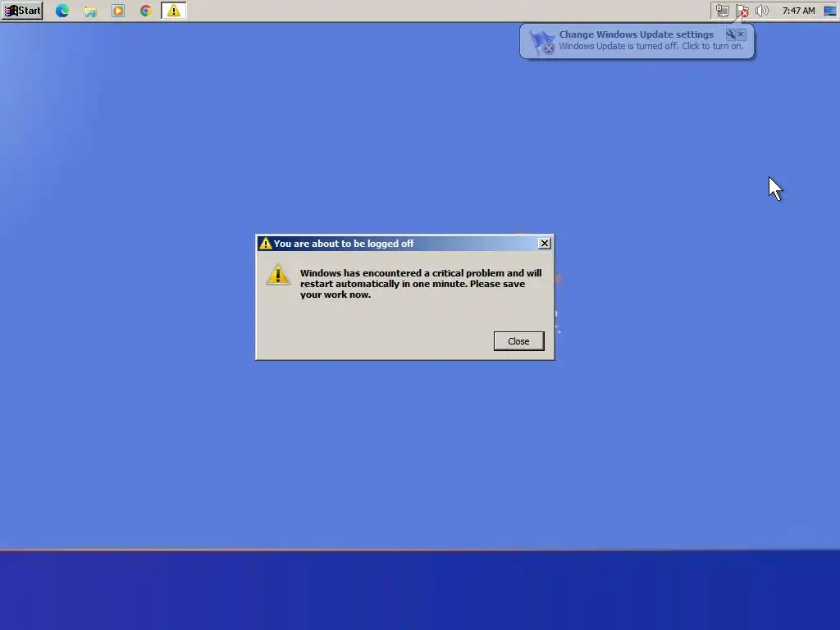Screen dimensions: 840x630
Task: Launch Microsoft Edge from the taskbar
Action: [62, 11]
